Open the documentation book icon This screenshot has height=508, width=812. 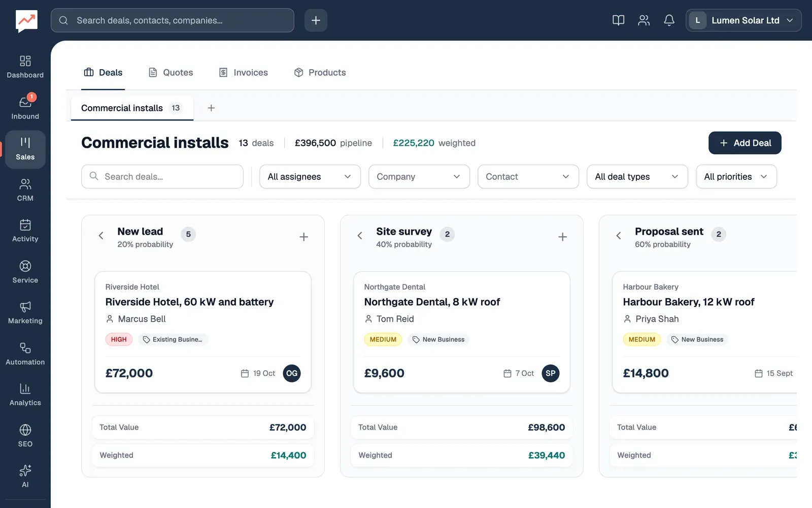pos(618,20)
